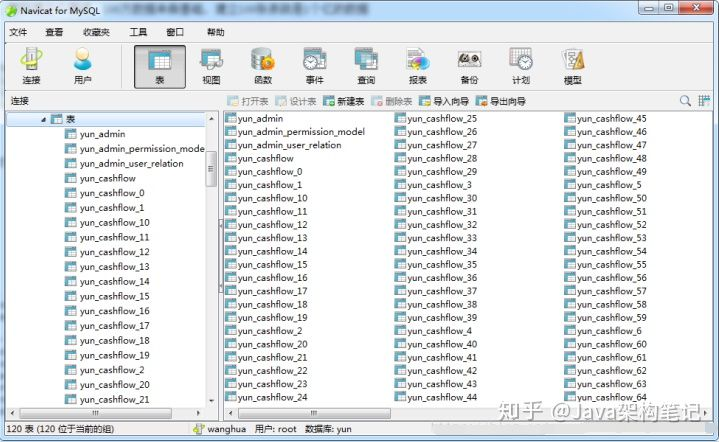The width and height of the screenshot is (719, 442).
Task: Click 设计表 design table button
Action: click(296, 101)
